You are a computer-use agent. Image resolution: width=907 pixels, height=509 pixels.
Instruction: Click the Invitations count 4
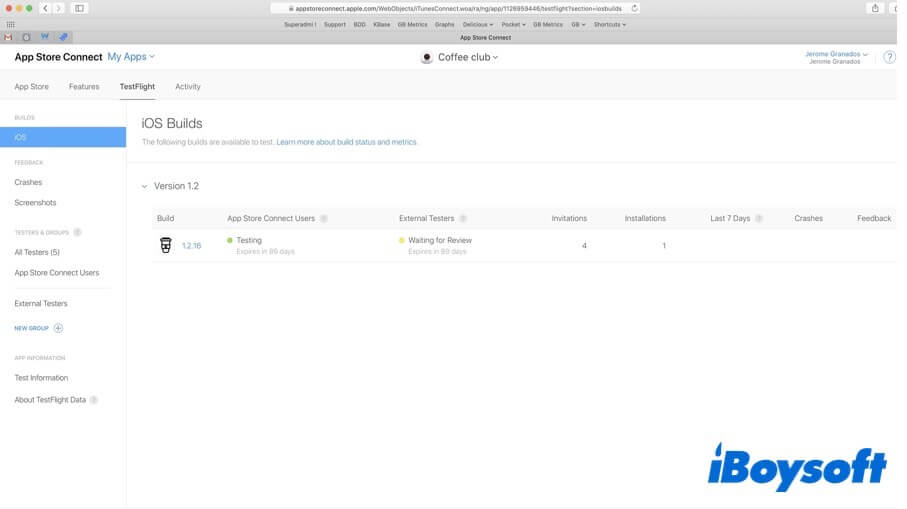tap(584, 246)
